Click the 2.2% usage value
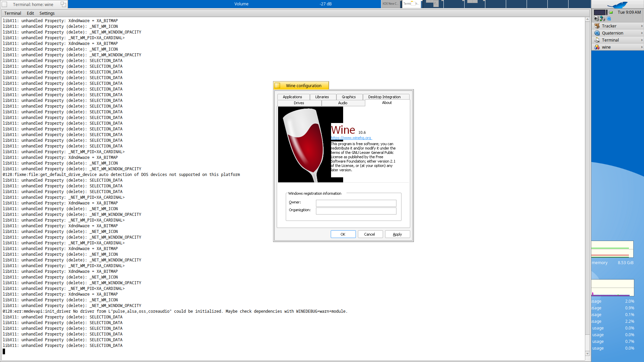Image resolution: width=644 pixels, height=362 pixels. coord(630,321)
